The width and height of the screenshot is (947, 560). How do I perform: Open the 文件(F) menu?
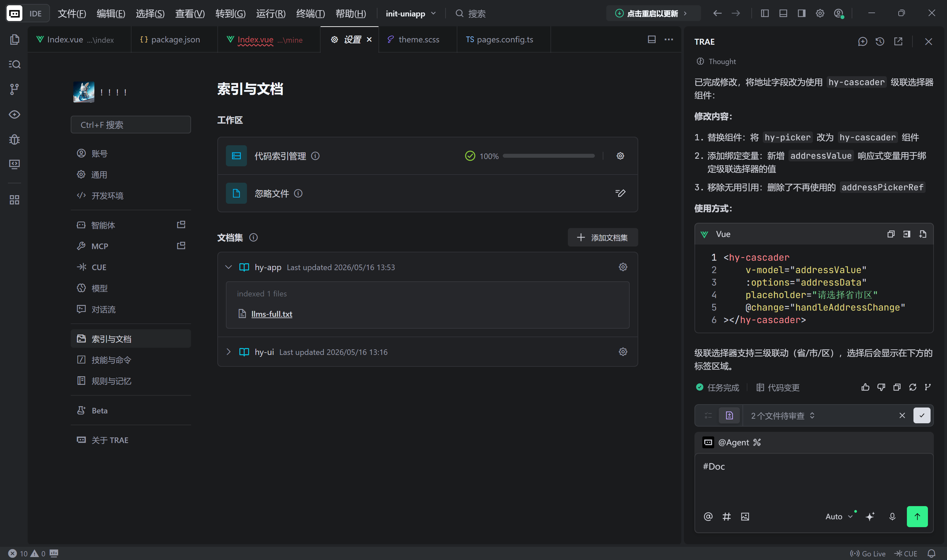(x=72, y=13)
